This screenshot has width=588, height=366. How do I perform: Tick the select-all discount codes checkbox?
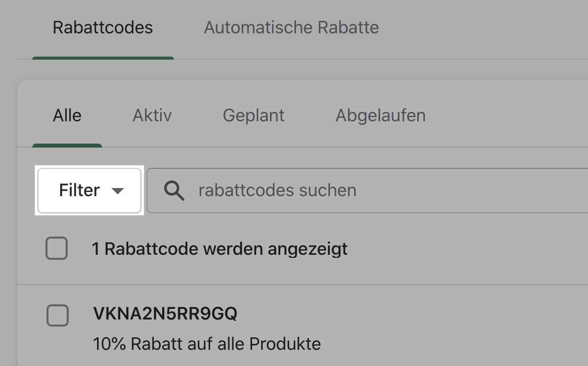(57, 249)
